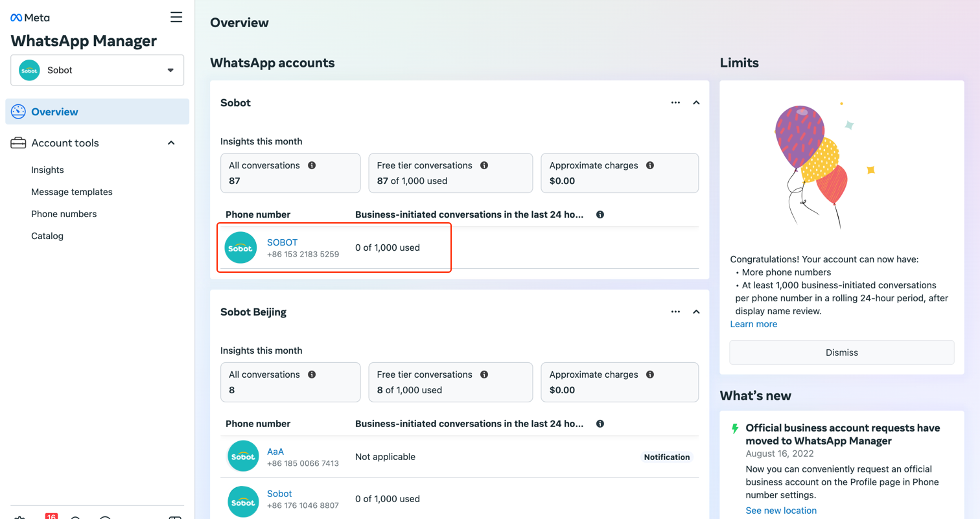The height and width of the screenshot is (519, 980).
Task: Open Message templates
Action: coord(72,192)
